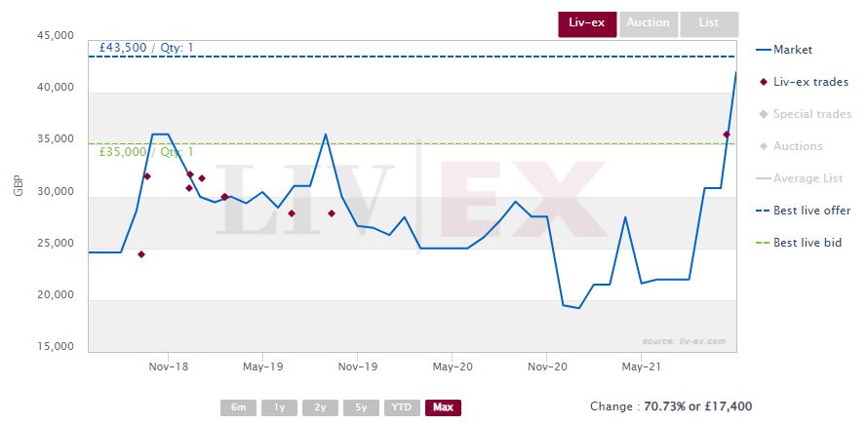Set chart range to 6m
Screen dimensions: 868x424
(239, 407)
